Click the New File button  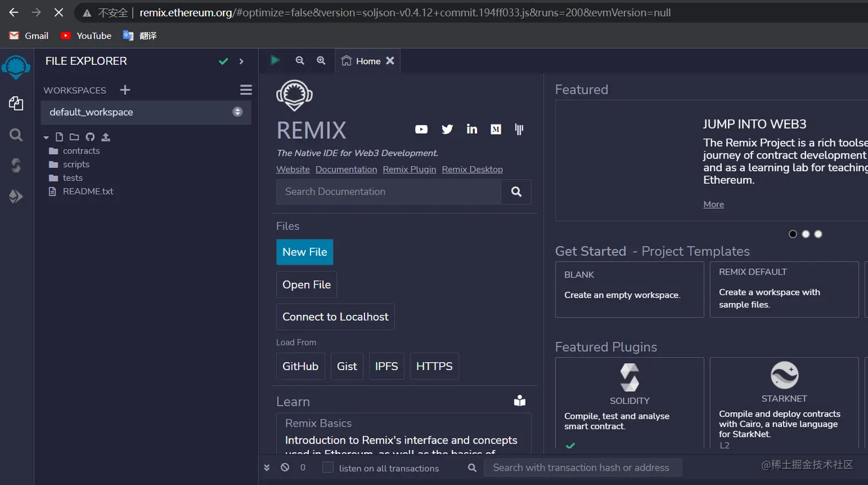[x=305, y=252]
